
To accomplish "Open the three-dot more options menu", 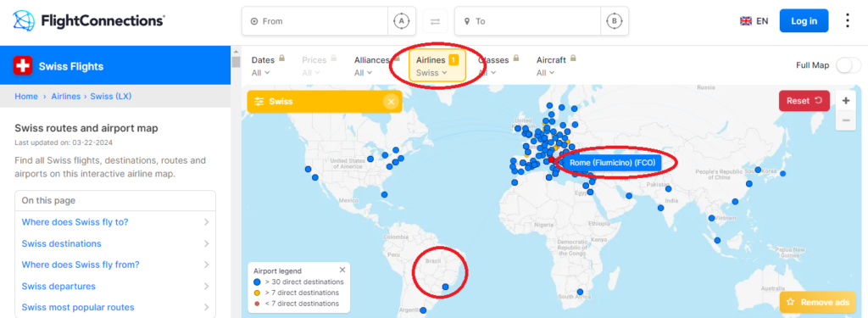I will point(848,20).
